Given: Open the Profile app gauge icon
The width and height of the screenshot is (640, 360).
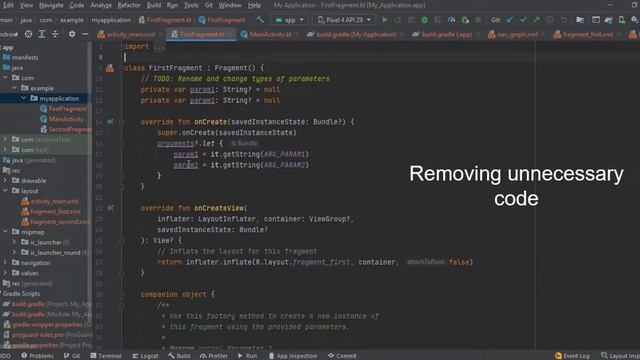Looking at the screenshot, I should (x=451, y=20).
